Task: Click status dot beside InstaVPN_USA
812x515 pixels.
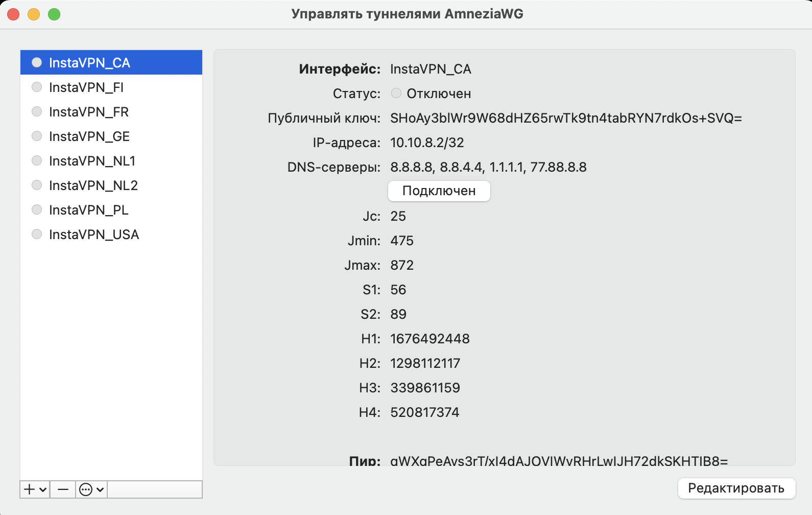Action: point(37,234)
